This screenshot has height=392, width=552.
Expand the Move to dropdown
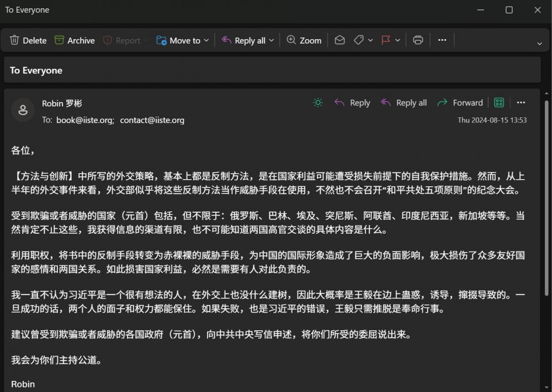pyautogui.click(x=206, y=40)
